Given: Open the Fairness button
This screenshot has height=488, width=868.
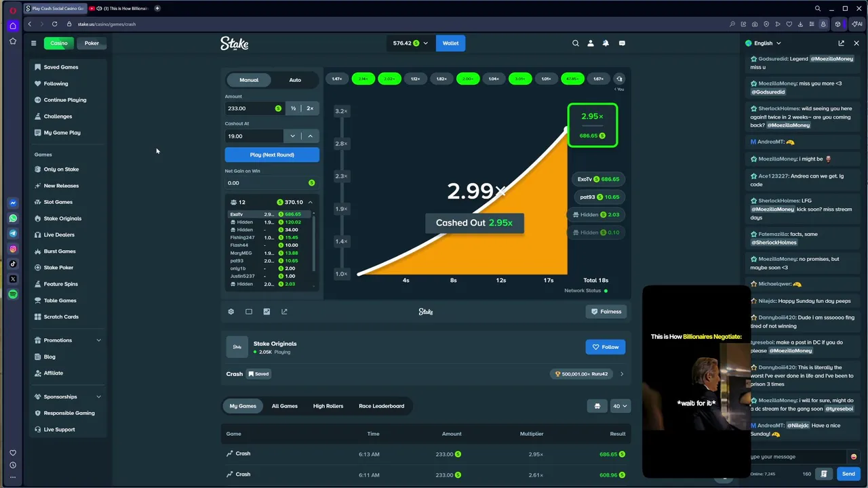Looking at the screenshot, I should [606, 312].
